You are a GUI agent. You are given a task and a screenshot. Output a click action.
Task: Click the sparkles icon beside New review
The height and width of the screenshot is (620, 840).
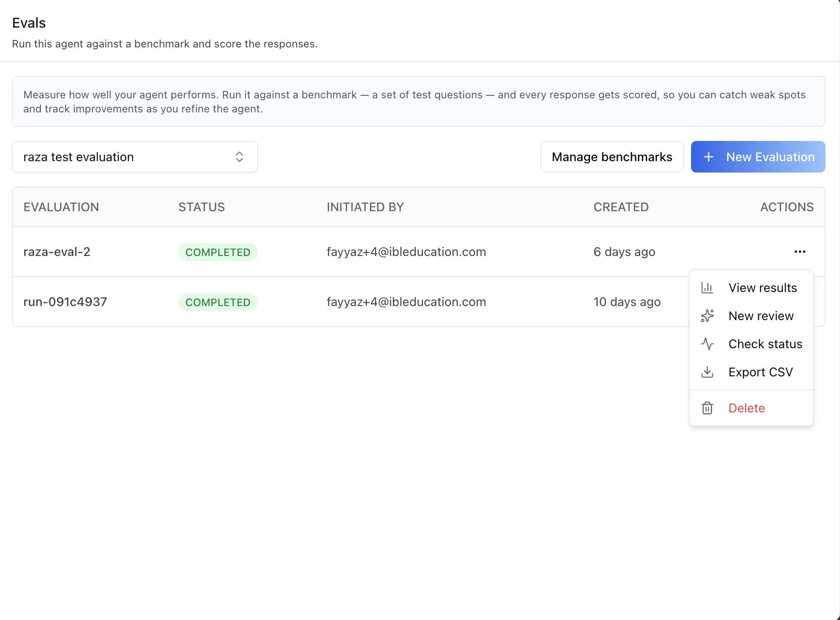point(707,316)
